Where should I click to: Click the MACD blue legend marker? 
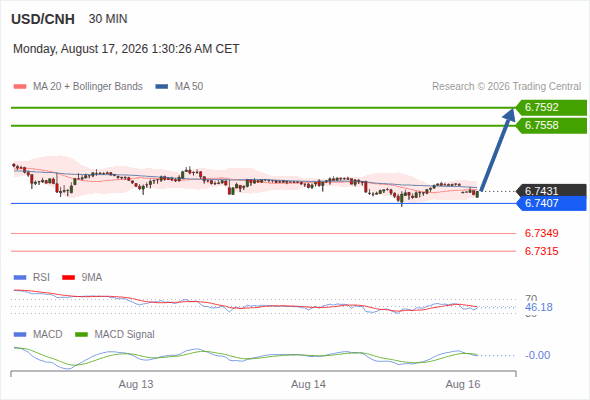click(x=20, y=335)
